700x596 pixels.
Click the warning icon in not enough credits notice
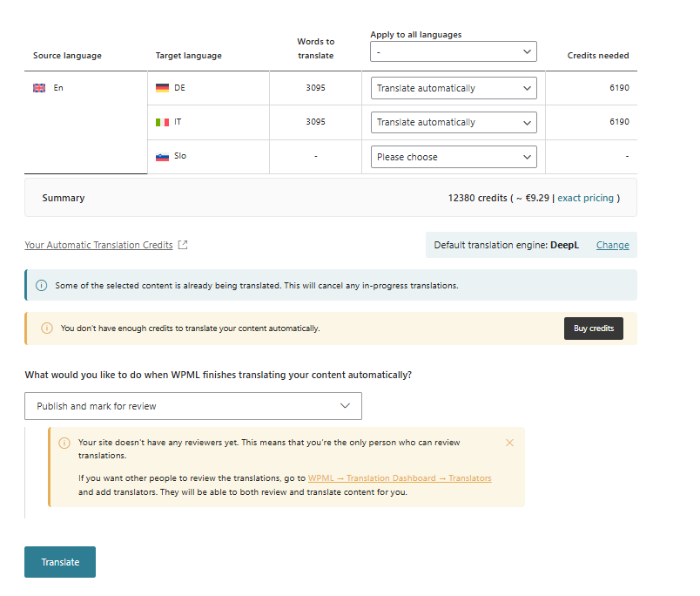(x=46, y=328)
